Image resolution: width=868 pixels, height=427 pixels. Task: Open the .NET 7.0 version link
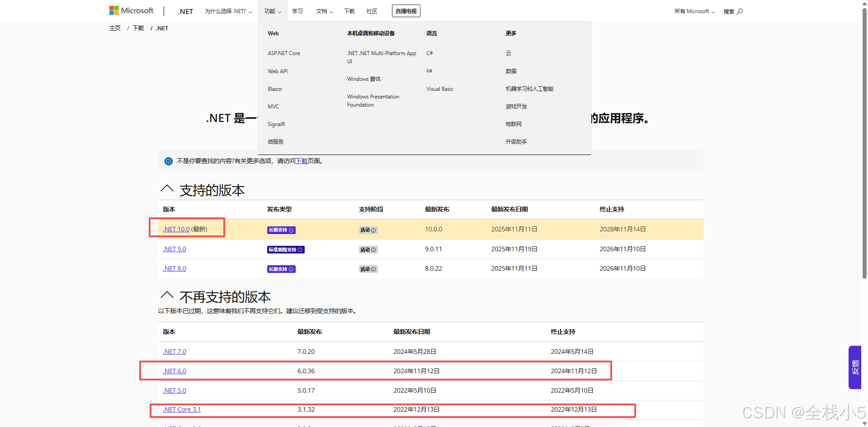click(x=175, y=352)
